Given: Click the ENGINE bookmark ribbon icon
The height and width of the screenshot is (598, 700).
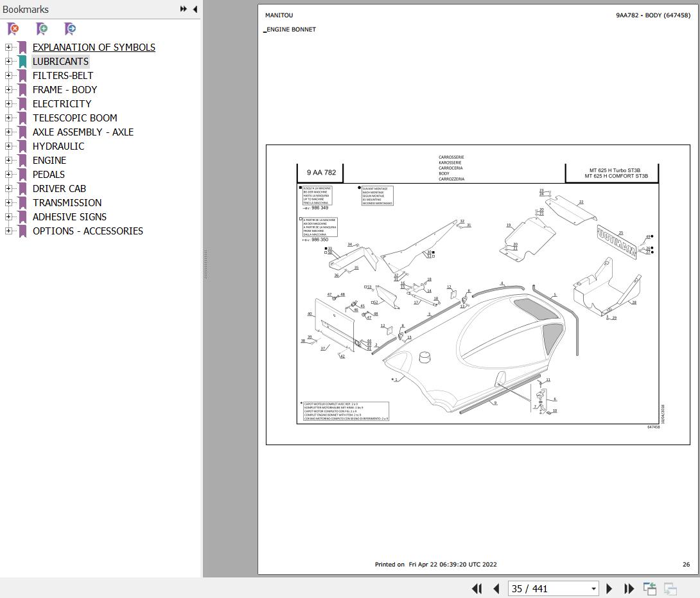Looking at the screenshot, I should pos(22,161).
